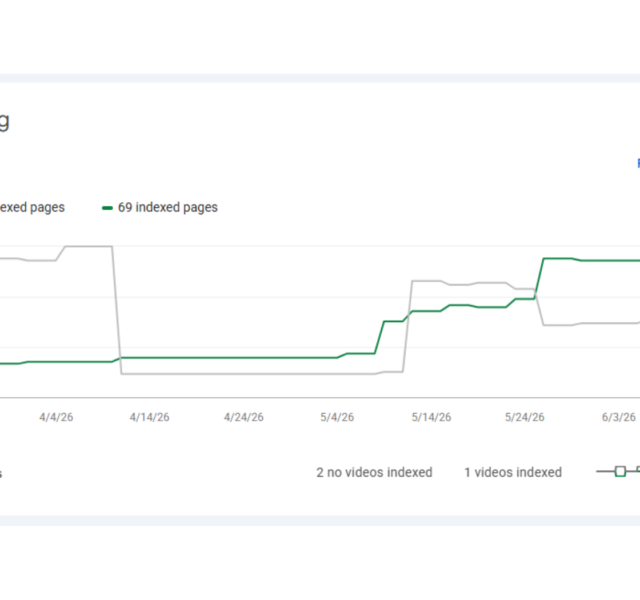Click the gray line's top plateau before 4/14/26
Viewport: 640px width, 600px height.
pyautogui.click(x=89, y=246)
